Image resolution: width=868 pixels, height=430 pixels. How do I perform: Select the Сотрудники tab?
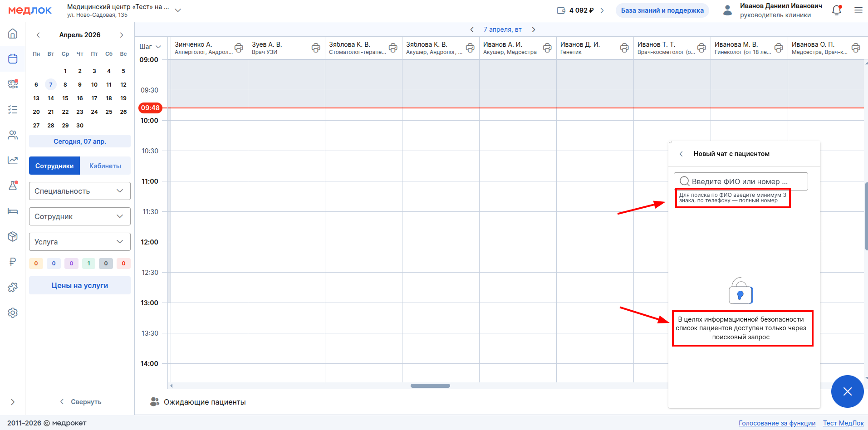click(x=54, y=166)
